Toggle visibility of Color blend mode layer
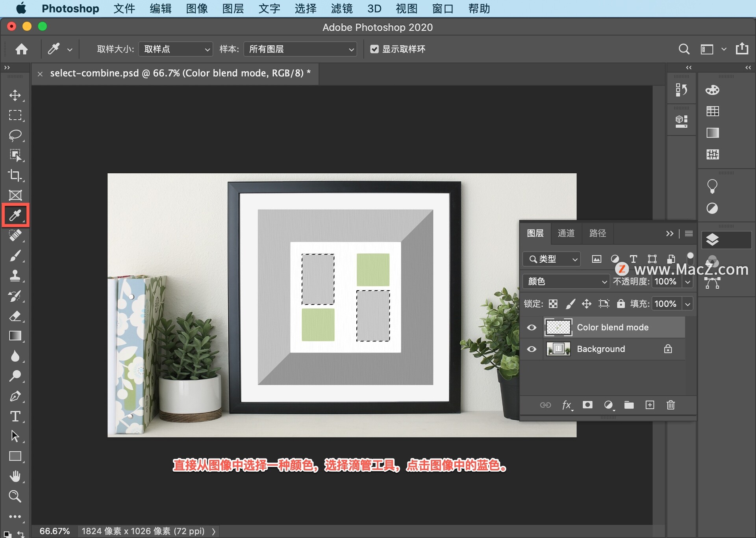This screenshot has height=538, width=756. (x=532, y=326)
